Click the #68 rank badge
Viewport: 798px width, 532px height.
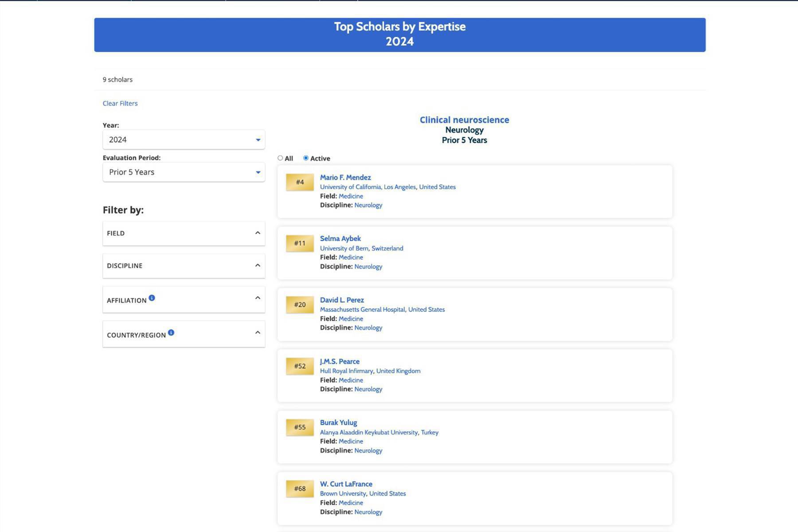300,489
